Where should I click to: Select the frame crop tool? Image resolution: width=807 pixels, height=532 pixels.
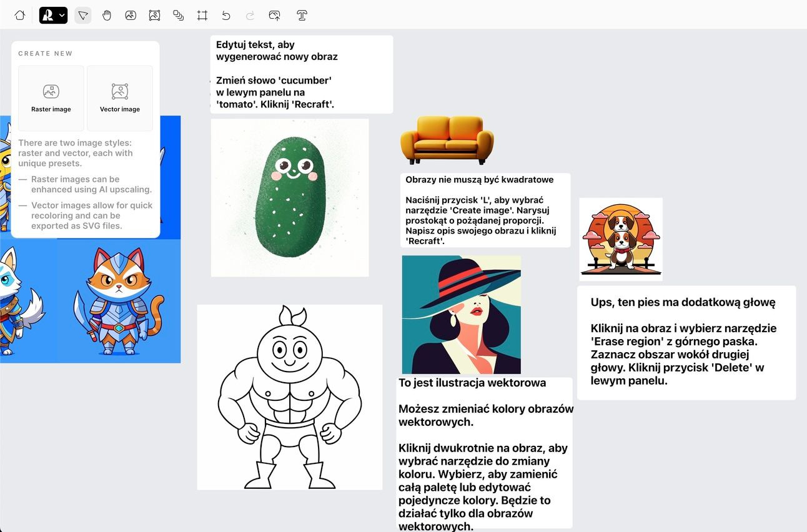[x=202, y=15]
